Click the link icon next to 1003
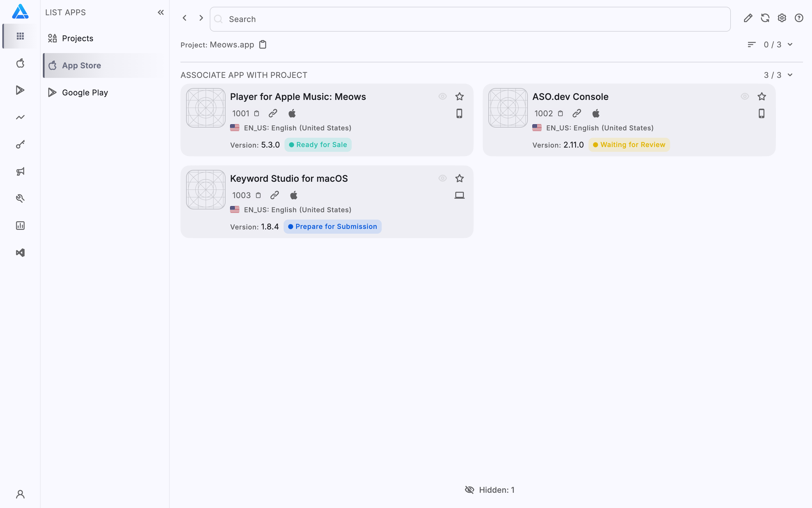The width and height of the screenshot is (812, 508). 274,195
